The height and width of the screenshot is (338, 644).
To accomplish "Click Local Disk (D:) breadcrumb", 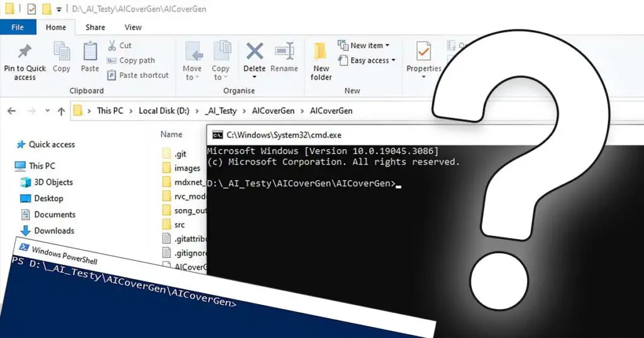I will 164,111.
